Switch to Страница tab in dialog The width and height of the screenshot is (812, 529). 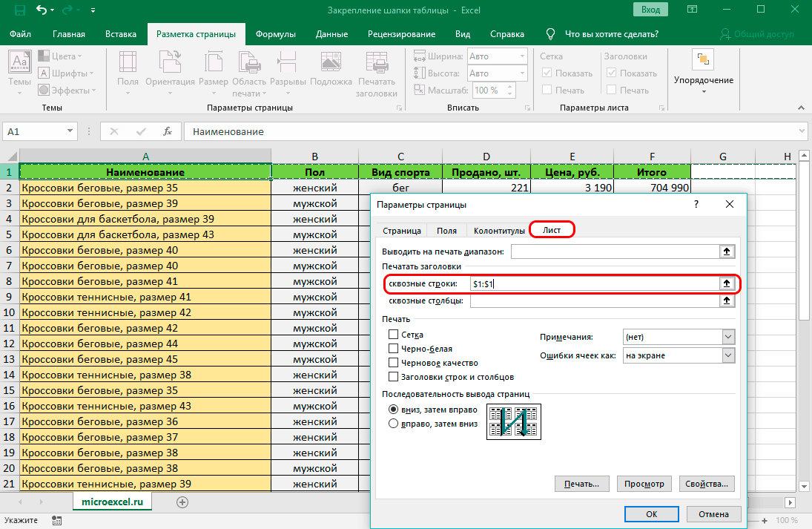point(402,231)
